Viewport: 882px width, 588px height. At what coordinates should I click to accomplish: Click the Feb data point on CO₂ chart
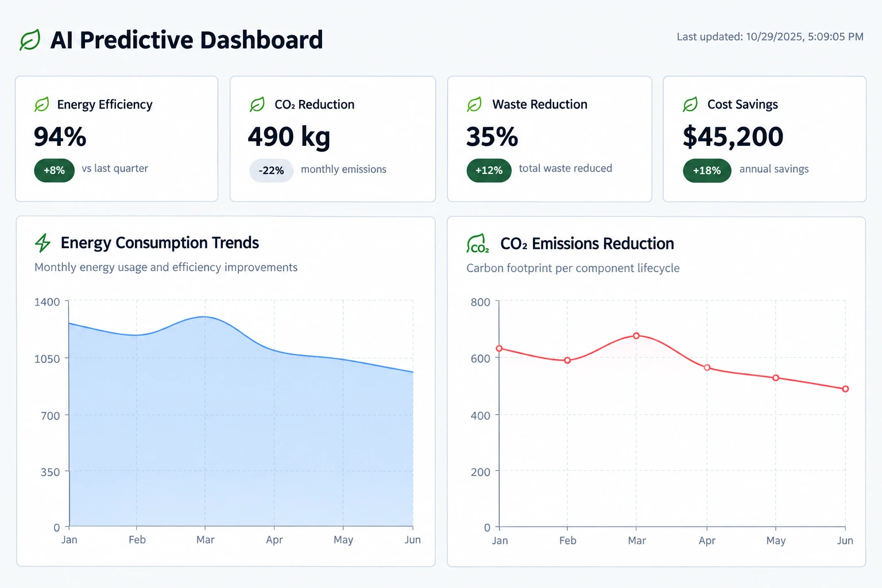[x=567, y=361]
